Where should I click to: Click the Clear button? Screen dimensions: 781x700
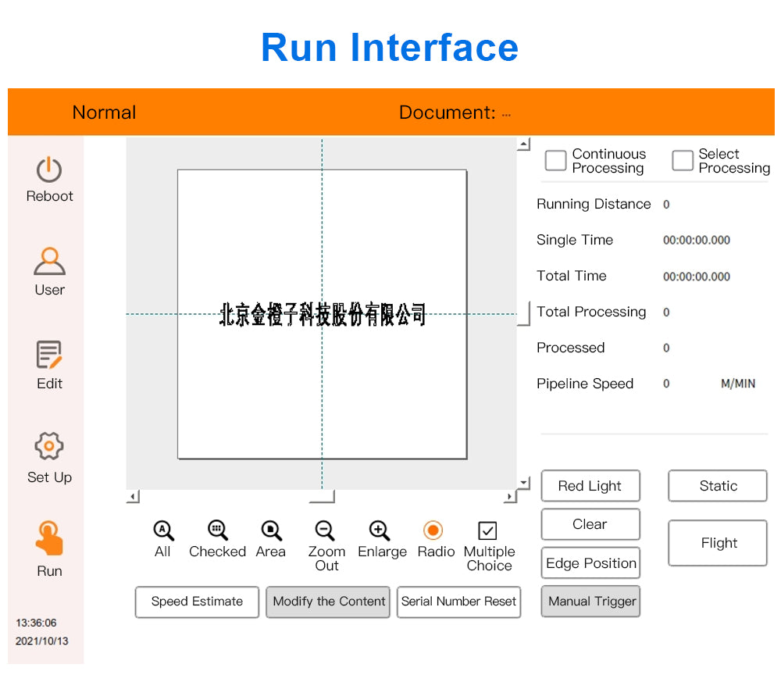click(590, 524)
